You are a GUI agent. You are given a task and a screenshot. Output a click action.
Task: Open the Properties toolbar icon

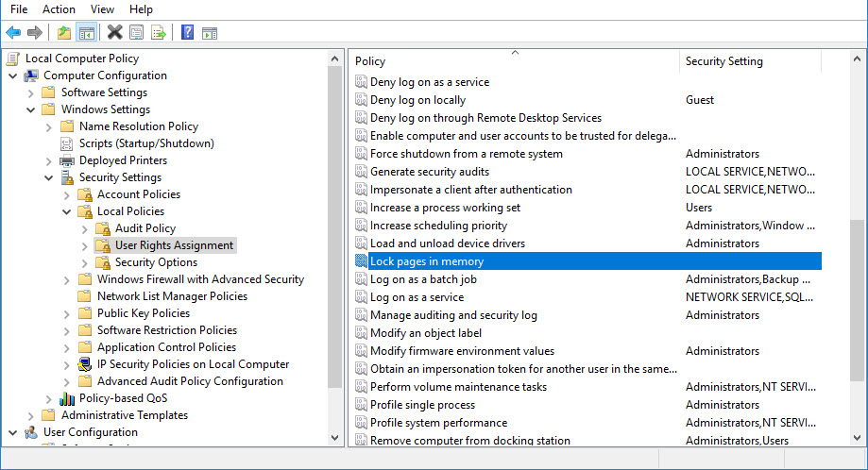pyautogui.click(x=136, y=33)
